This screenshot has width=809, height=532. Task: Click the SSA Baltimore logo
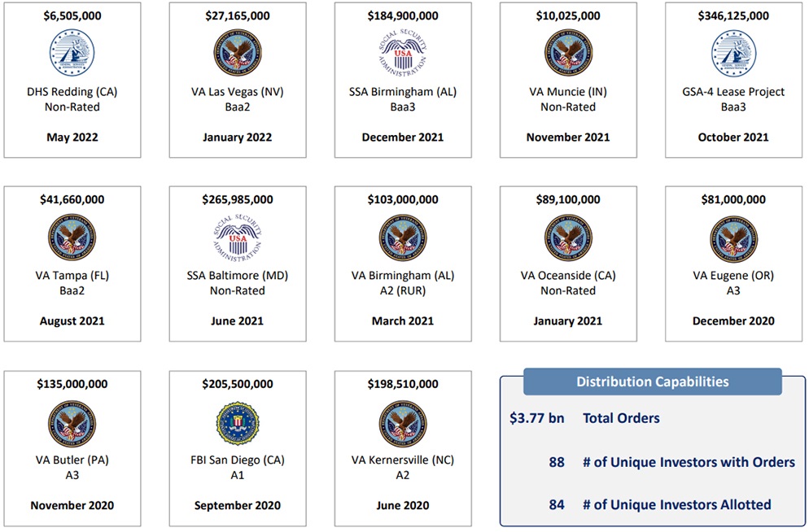click(238, 238)
